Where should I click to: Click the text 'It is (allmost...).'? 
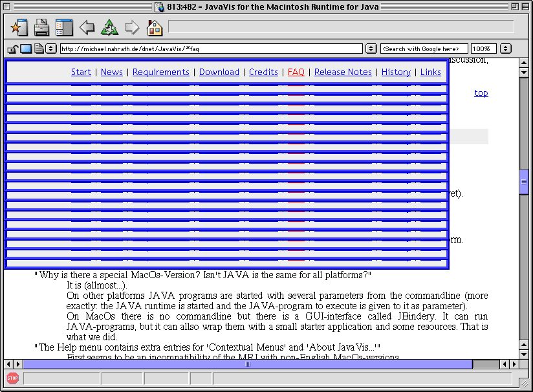pos(97,285)
